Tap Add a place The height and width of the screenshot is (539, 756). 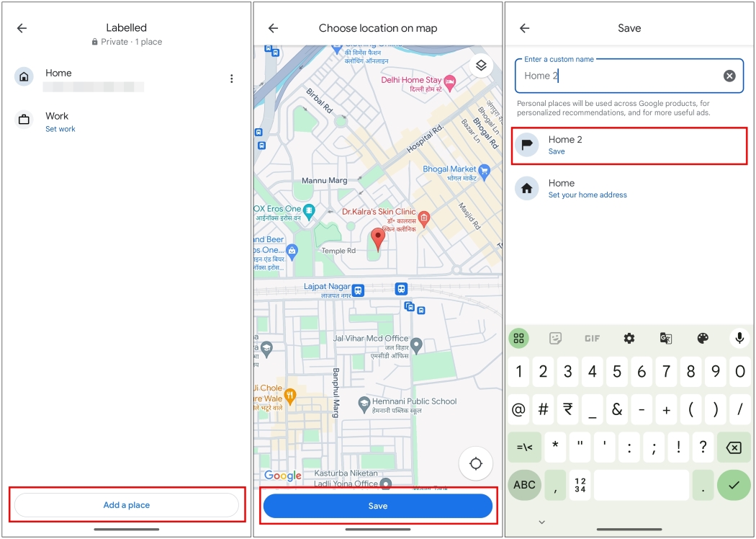[126, 505]
